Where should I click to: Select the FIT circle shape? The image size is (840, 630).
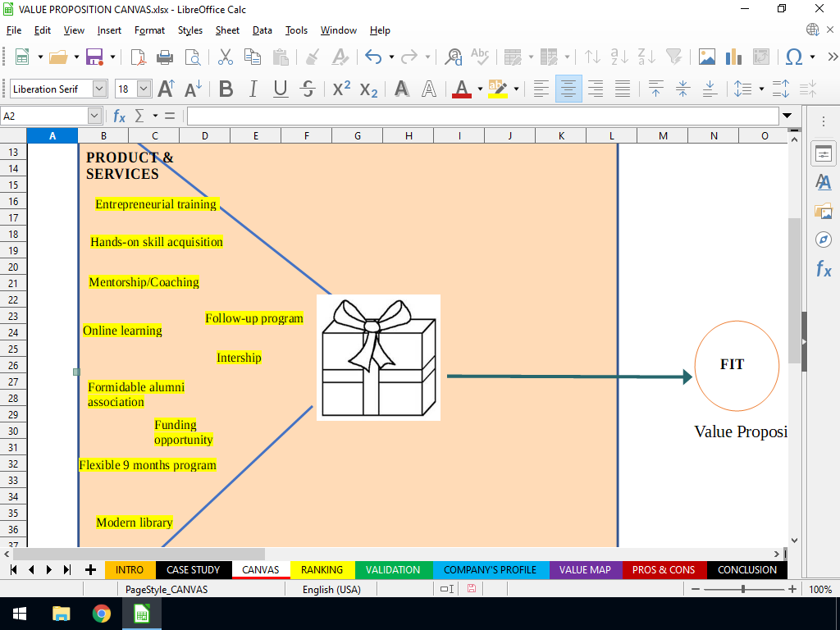pyautogui.click(x=736, y=365)
